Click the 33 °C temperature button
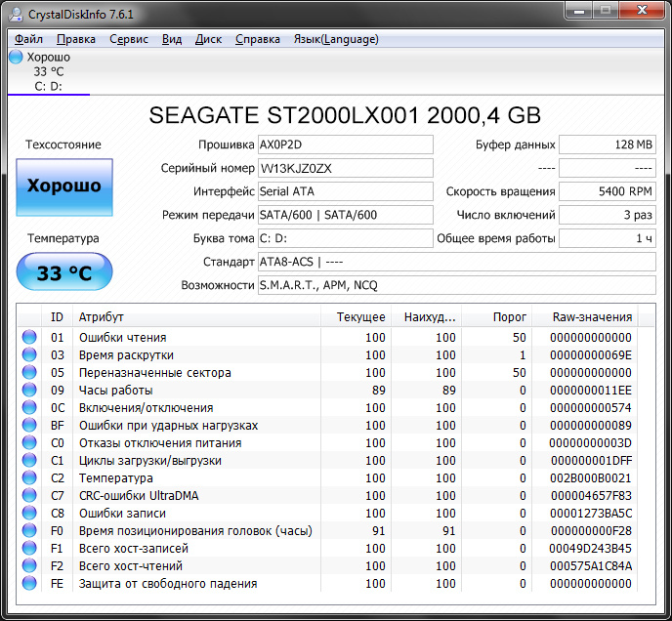Viewport: 672px width, 621px height. [x=64, y=271]
